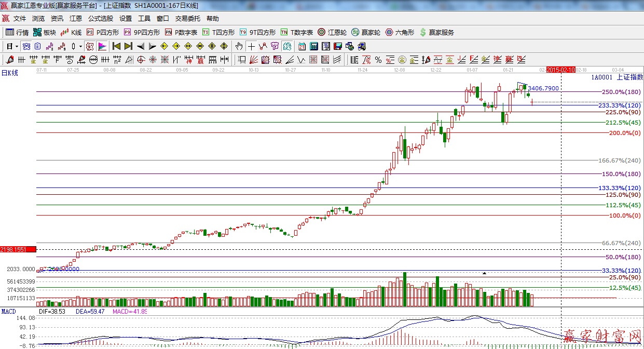The height and width of the screenshot is (349, 644).
Task: Click the calendar icon in the toolbar
Action: 302,46
